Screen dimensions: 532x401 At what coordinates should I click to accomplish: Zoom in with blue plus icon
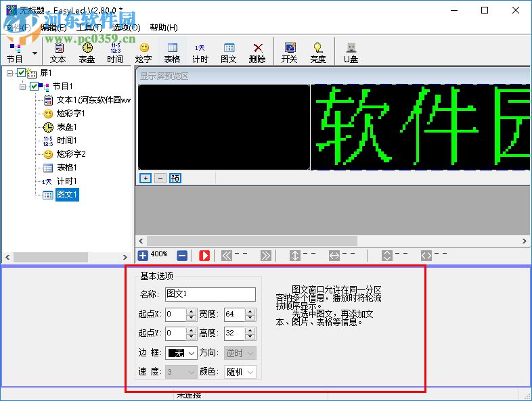point(143,255)
